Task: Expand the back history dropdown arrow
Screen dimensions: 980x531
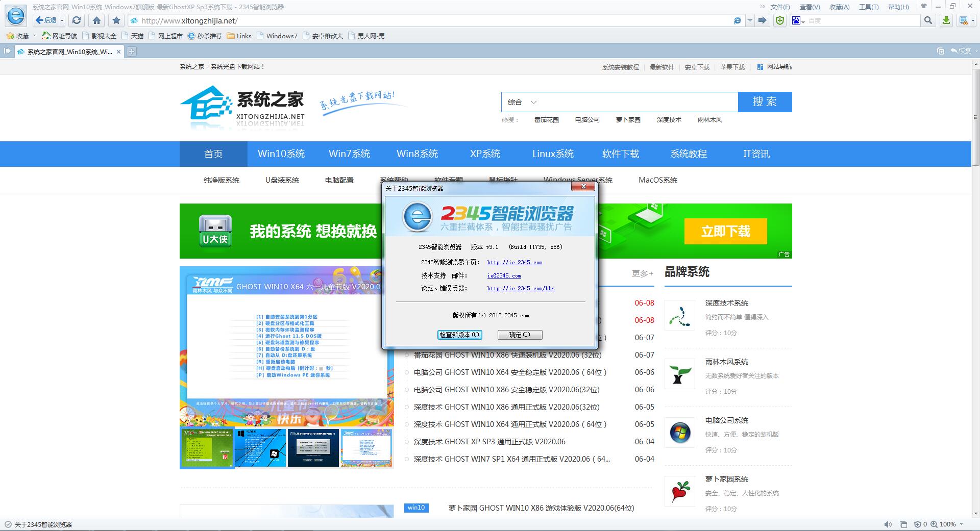Action: click(62, 20)
